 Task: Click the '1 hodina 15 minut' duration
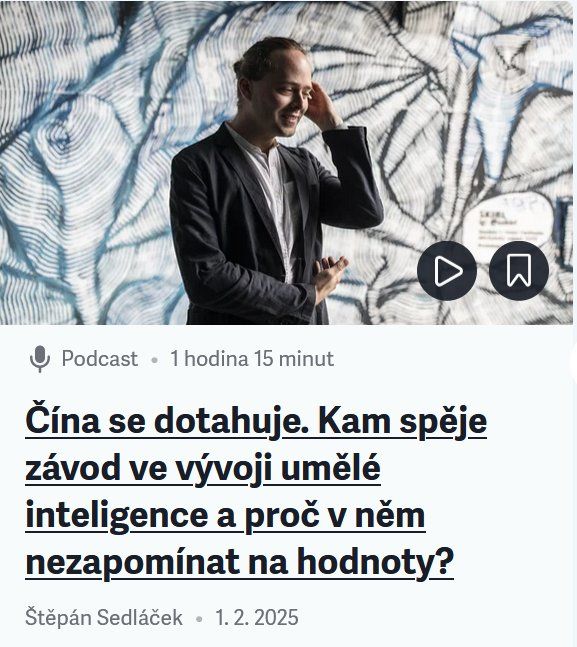pyautogui.click(x=252, y=358)
